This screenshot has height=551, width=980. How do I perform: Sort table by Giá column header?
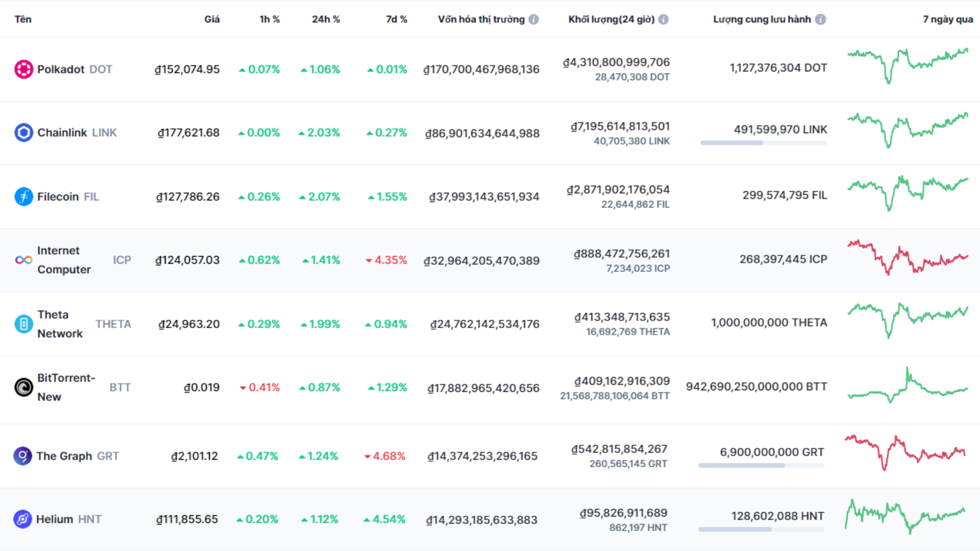(x=212, y=19)
